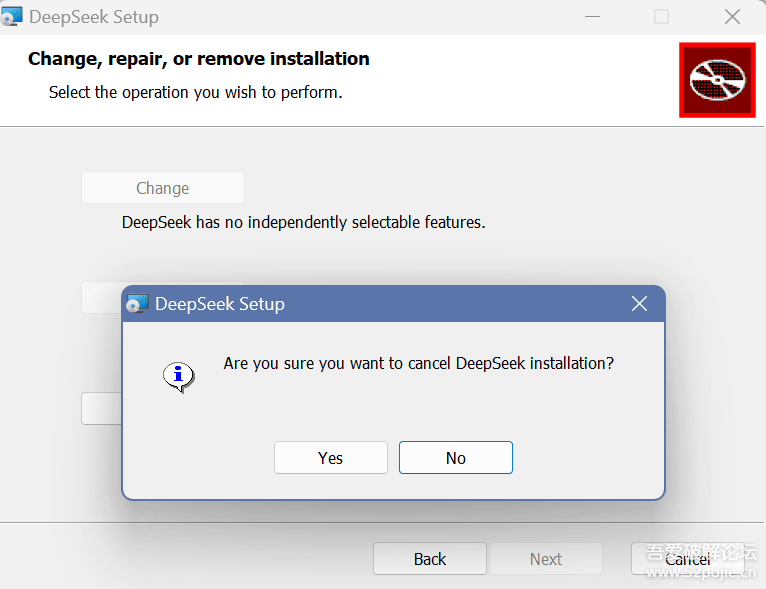766x589 pixels.
Task: Click the disabled Next button
Action: [x=546, y=559]
